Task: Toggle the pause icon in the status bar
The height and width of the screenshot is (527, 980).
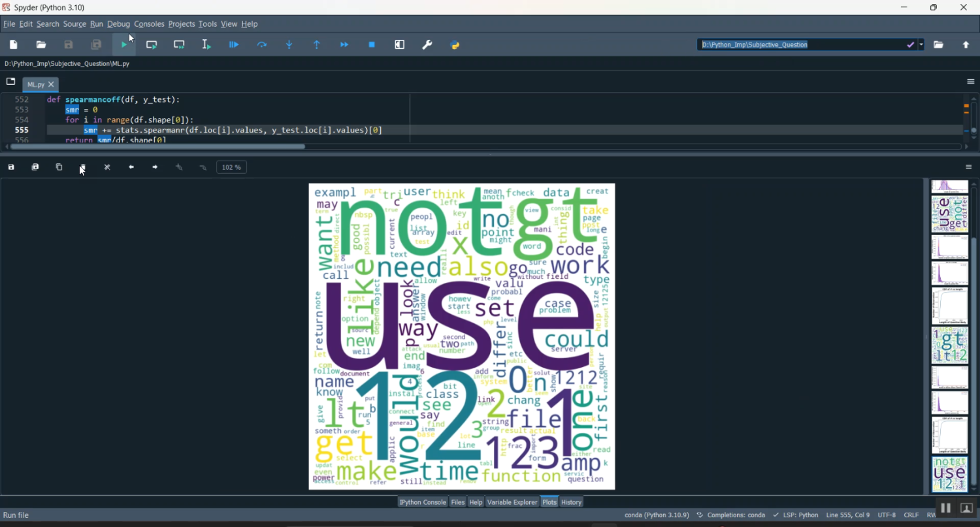Action: (945, 507)
